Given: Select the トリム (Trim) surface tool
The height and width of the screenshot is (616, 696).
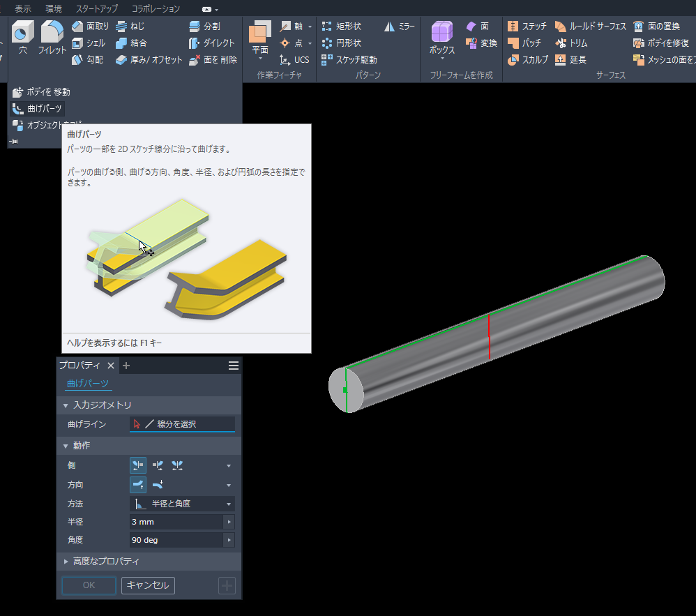Looking at the screenshot, I should (571, 43).
